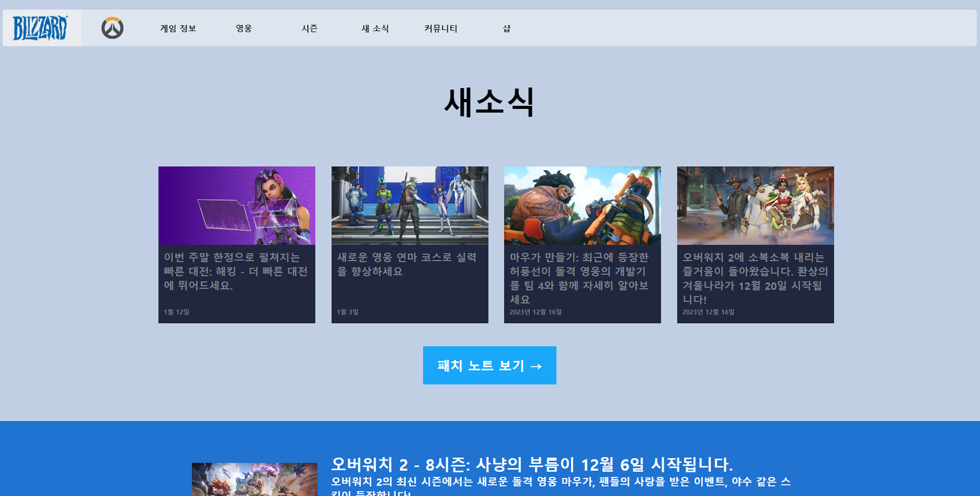Viewport: 980px width, 496px height.
Task: Visit the 커뮤니티 page
Action: 441,29
